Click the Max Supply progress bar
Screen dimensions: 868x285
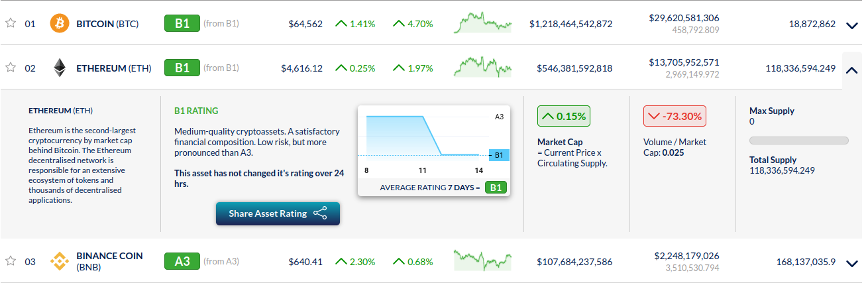[x=798, y=141]
